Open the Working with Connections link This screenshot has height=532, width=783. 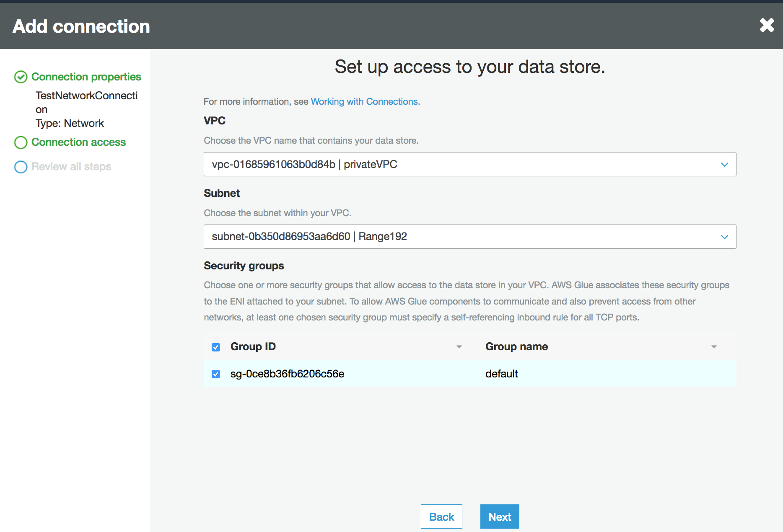pos(365,102)
